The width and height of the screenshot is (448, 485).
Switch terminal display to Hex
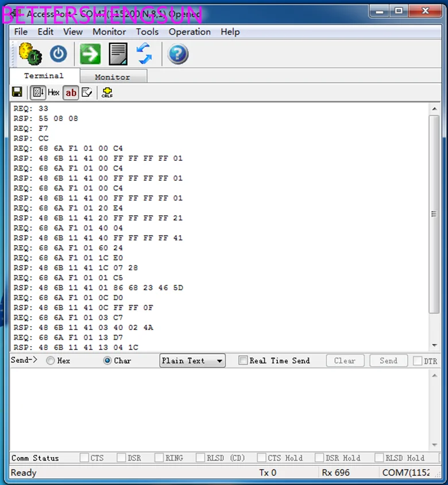(x=53, y=92)
